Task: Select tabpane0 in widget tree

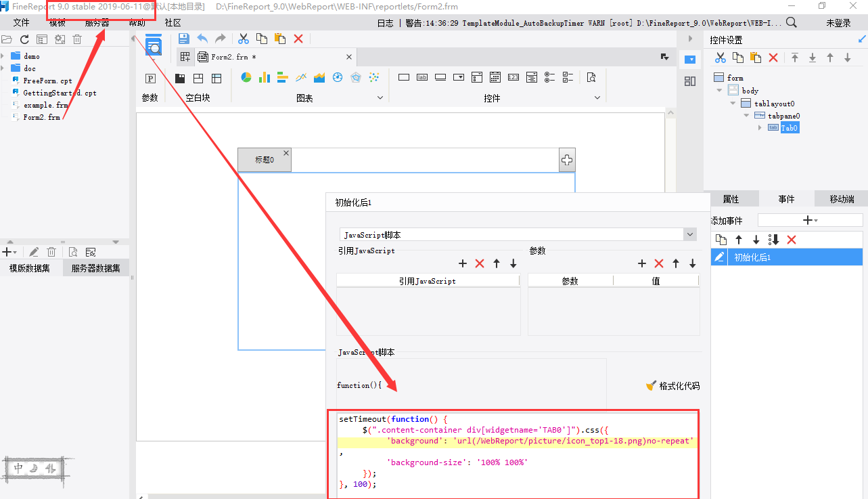Action: click(783, 116)
